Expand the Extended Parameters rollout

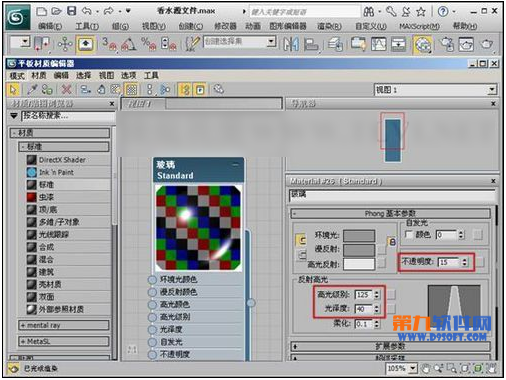point(390,346)
